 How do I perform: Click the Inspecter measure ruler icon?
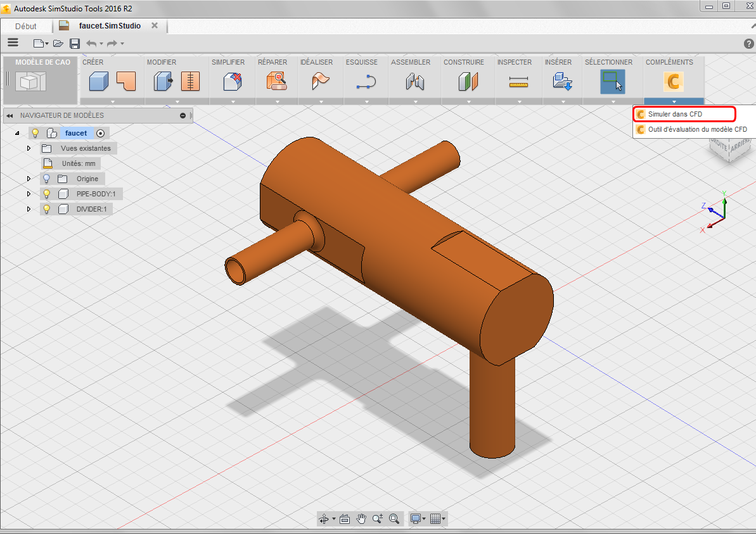click(519, 82)
